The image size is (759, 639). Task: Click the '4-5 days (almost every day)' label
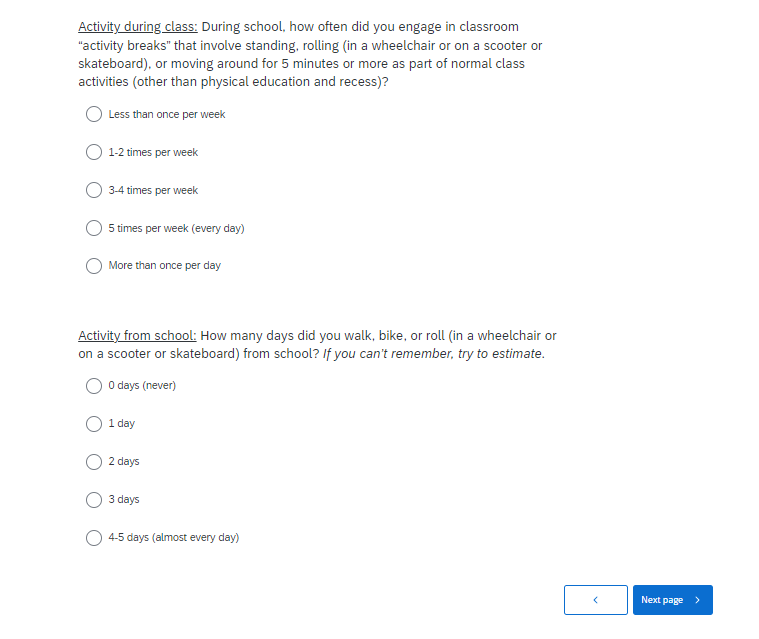pos(174,538)
